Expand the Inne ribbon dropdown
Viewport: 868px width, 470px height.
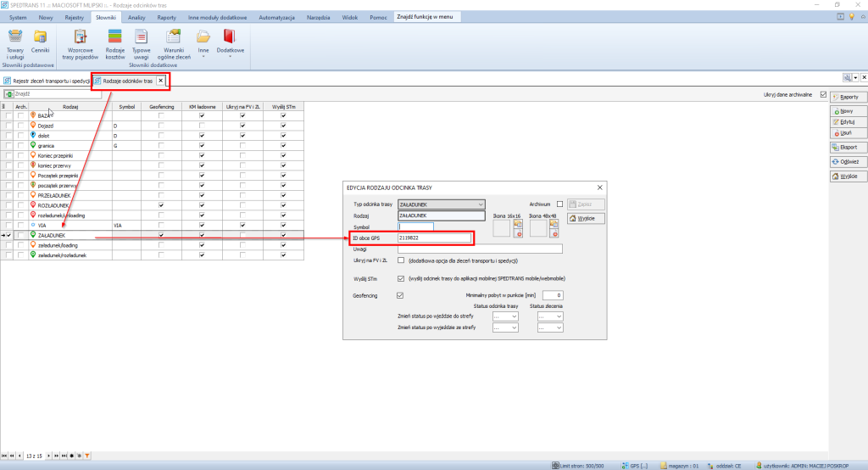[x=203, y=44]
